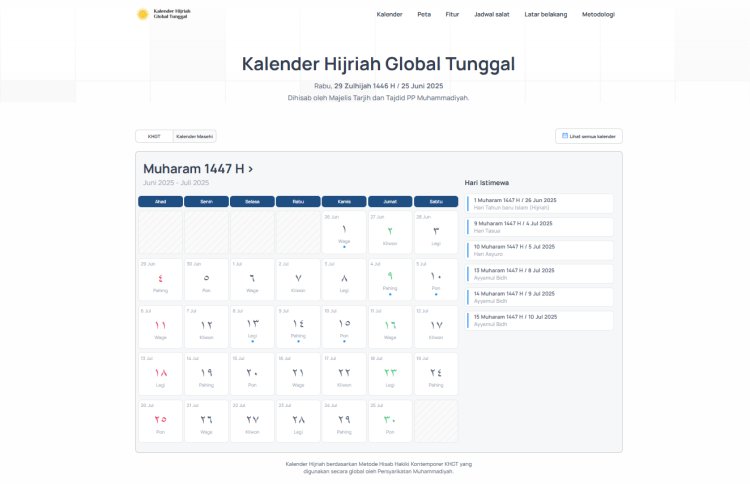Select the 10 Jul day cell

tap(344, 327)
